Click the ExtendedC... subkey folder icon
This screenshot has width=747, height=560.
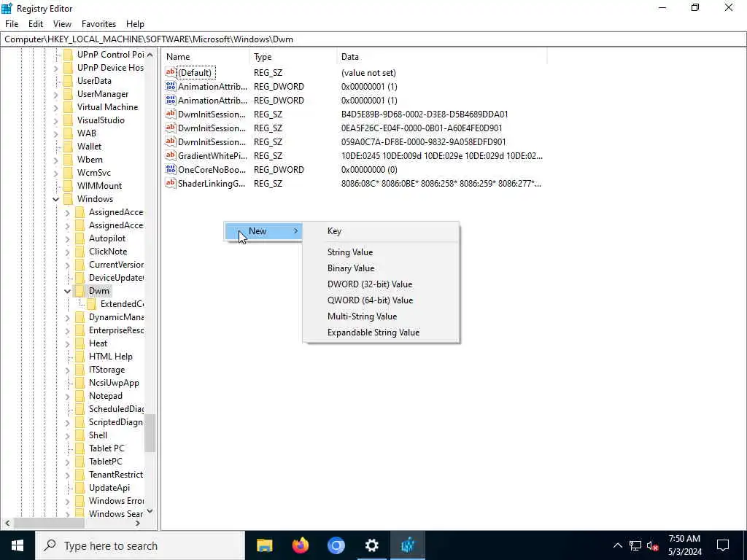[x=91, y=304]
